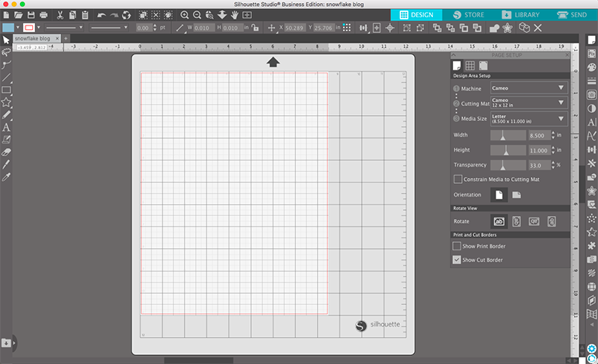Select the arrow Select tool

(x=6, y=40)
